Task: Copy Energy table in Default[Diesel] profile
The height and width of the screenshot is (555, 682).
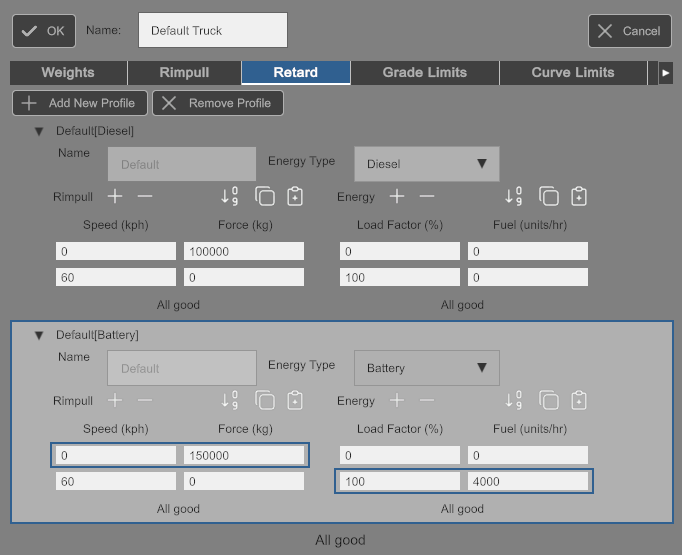Action: (x=548, y=197)
